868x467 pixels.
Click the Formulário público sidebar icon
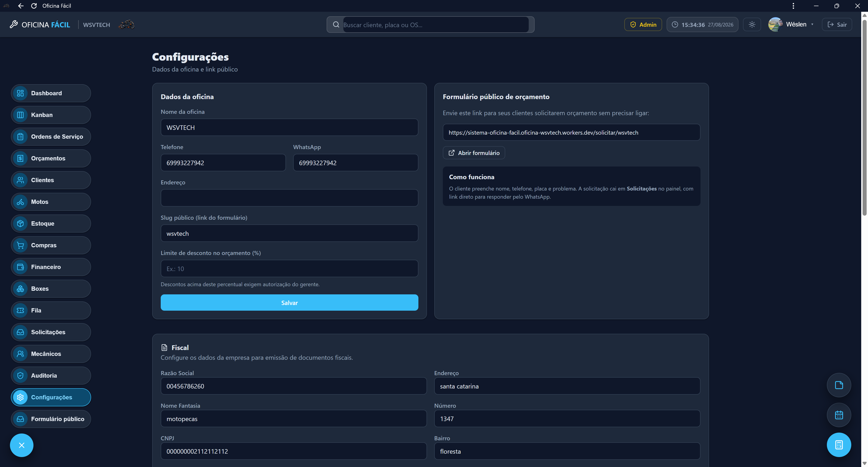[x=20, y=419]
